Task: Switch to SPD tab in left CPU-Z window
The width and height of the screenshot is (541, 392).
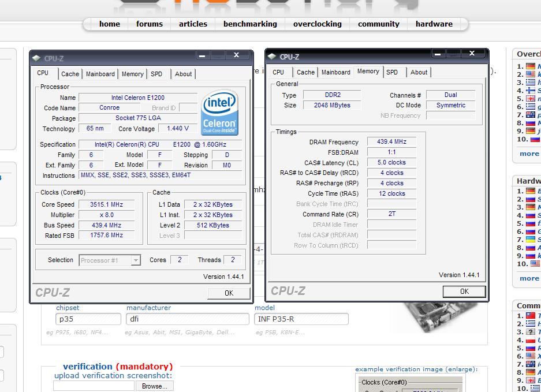Action: point(156,74)
